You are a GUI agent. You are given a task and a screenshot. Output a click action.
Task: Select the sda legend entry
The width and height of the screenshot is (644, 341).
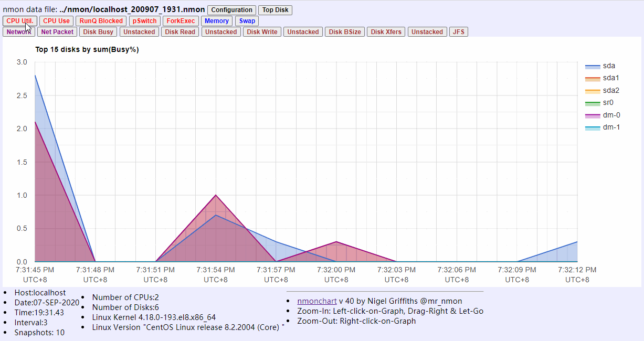pyautogui.click(x=609, y=66)
